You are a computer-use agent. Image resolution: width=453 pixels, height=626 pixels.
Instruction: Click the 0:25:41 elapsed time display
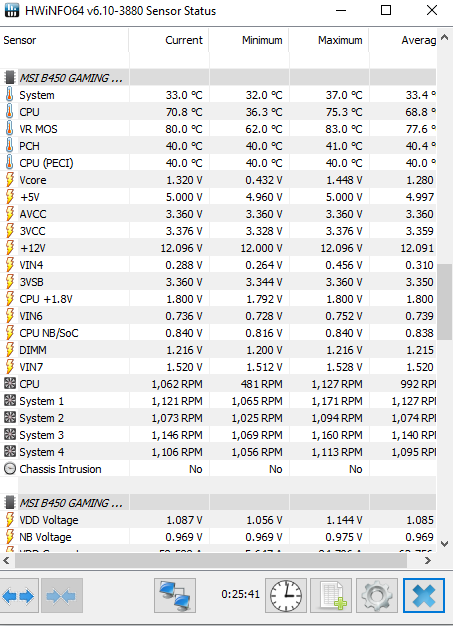coord(240,594)
